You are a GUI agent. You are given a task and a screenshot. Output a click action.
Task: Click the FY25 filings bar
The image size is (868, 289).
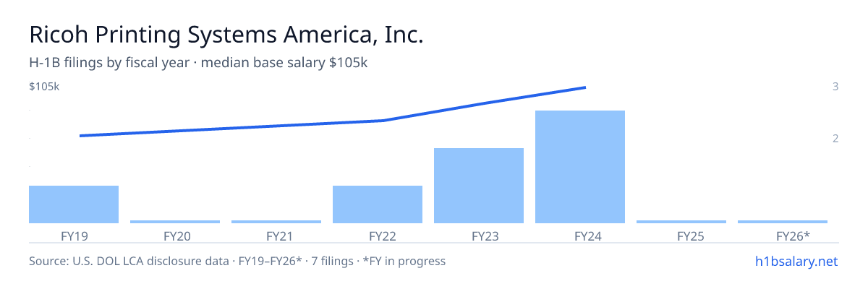pos(681,222)
